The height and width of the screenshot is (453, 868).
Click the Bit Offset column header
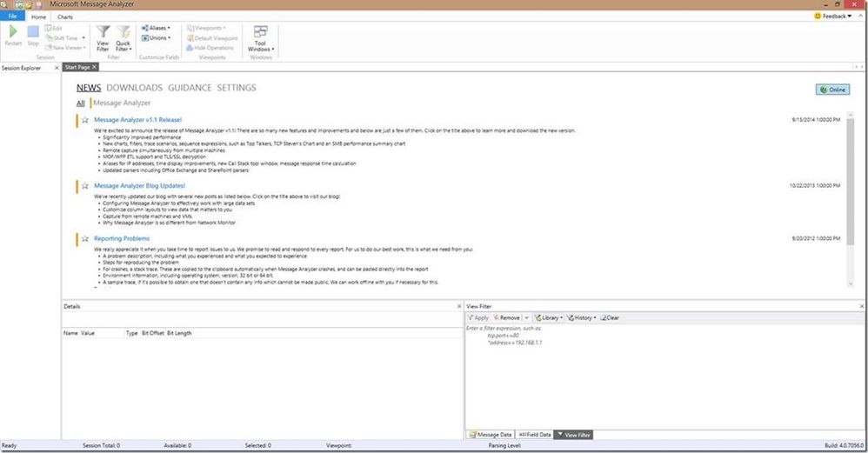click(153, 333)
